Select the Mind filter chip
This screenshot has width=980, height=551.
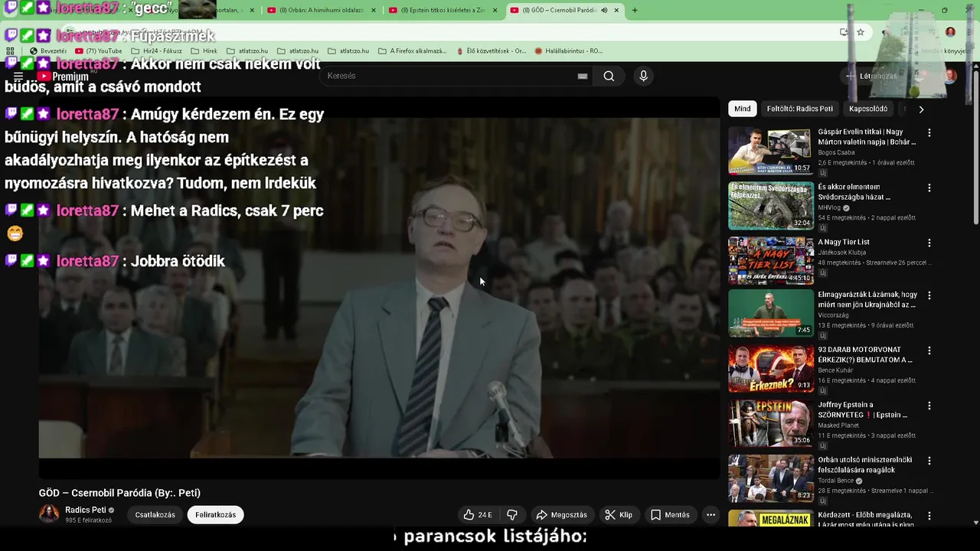click(743, 109)
